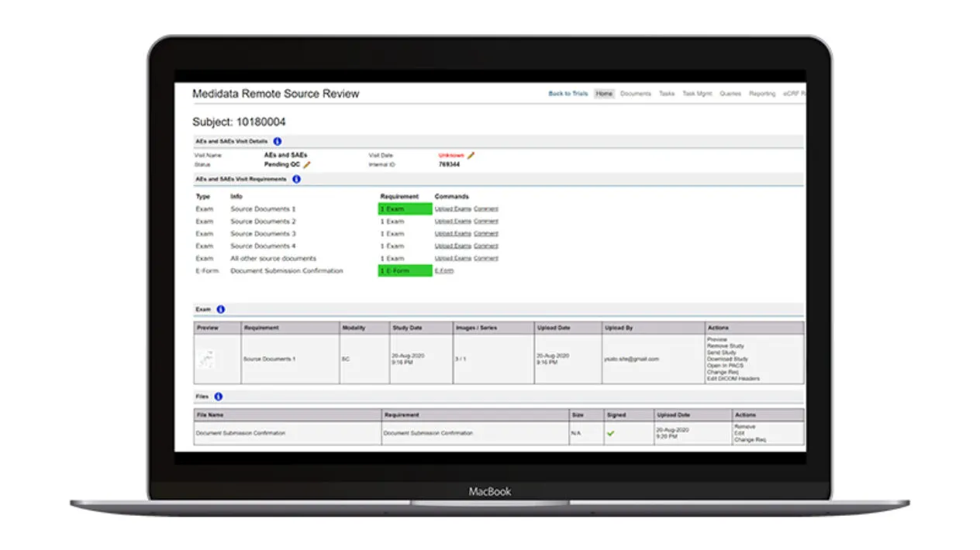Screen dimensions: 980x550
Task: Open the Tasks tab
Action: point(667,93)
